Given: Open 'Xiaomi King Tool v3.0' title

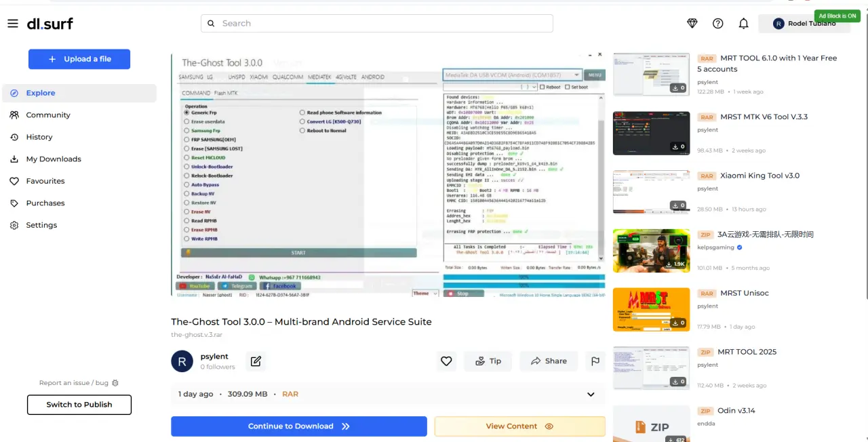Looking at the screenshot, I should 759,176.
